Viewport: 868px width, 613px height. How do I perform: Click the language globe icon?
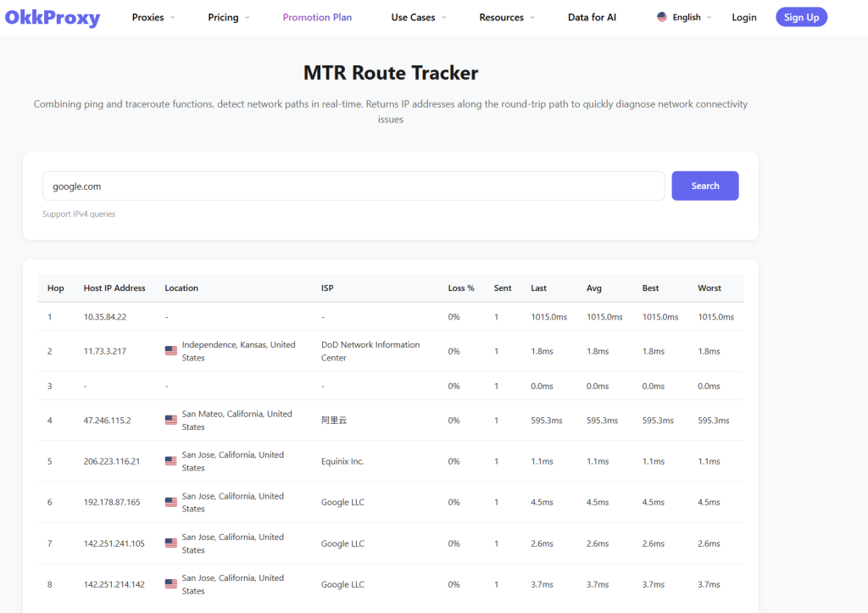[662, 16]
